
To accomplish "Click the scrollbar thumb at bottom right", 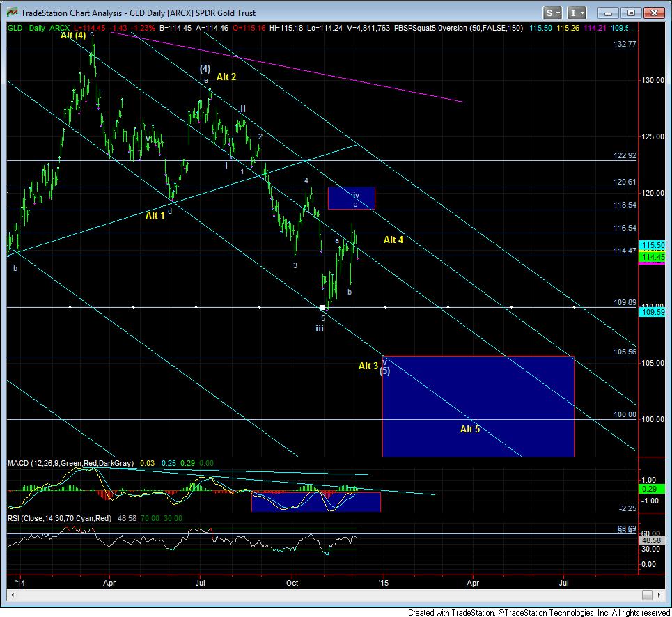I will click(x=647, y=595).
